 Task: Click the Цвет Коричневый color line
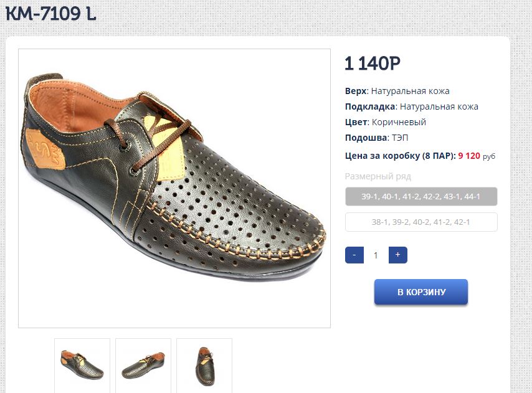coord(386,122)
